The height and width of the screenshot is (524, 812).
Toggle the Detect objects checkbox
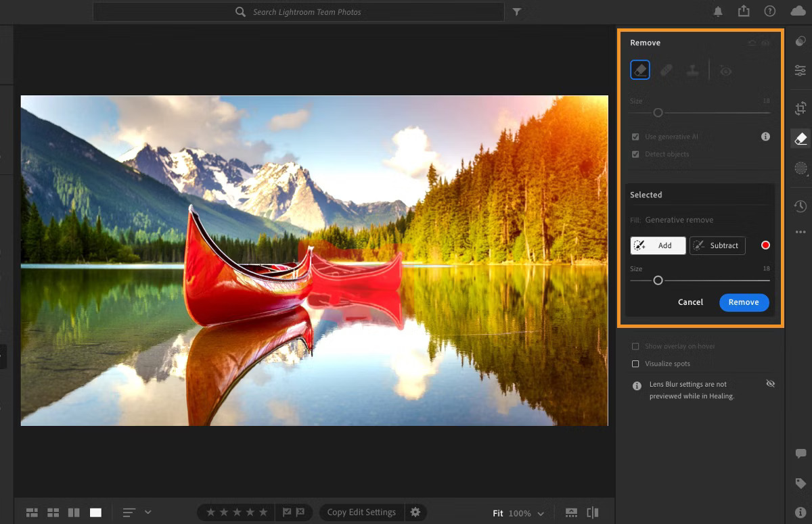coord(635,154)
